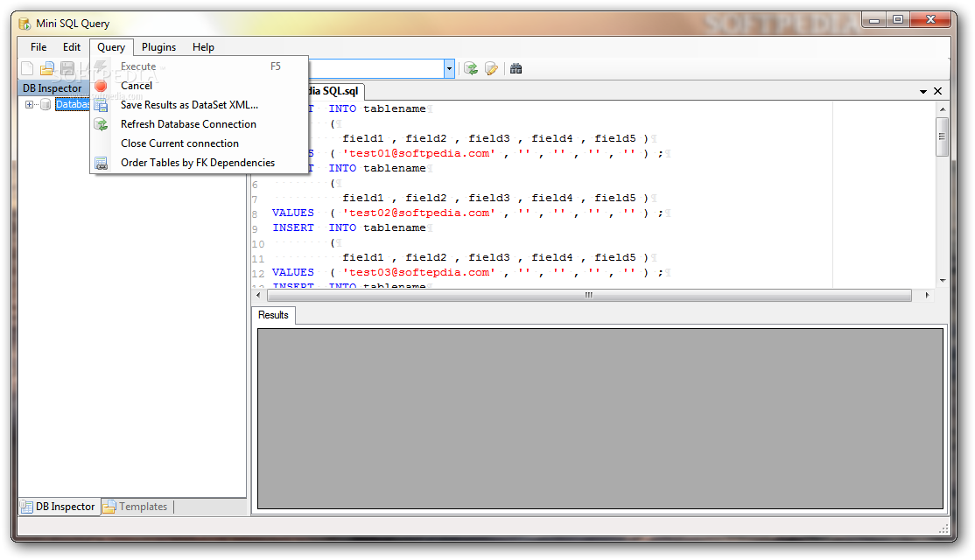Click the DB Inspector panel title
The width and height of the screenshot is (975, 560).
(53, 88)
